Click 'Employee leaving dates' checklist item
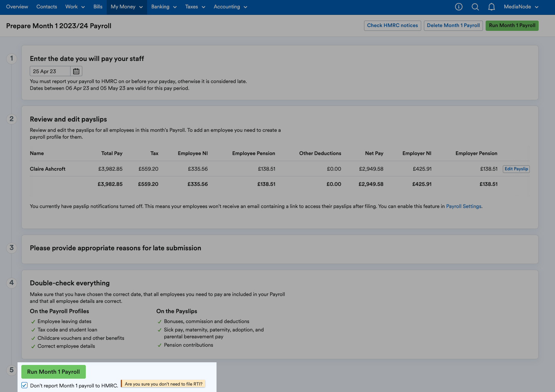 click(x=64, y=322)
